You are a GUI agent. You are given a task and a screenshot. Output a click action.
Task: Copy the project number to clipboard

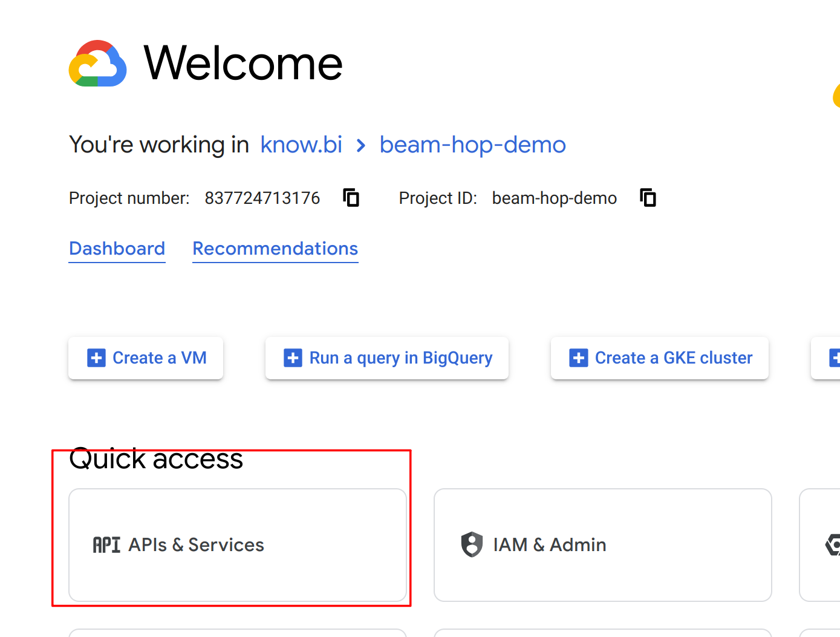(351, 198)
